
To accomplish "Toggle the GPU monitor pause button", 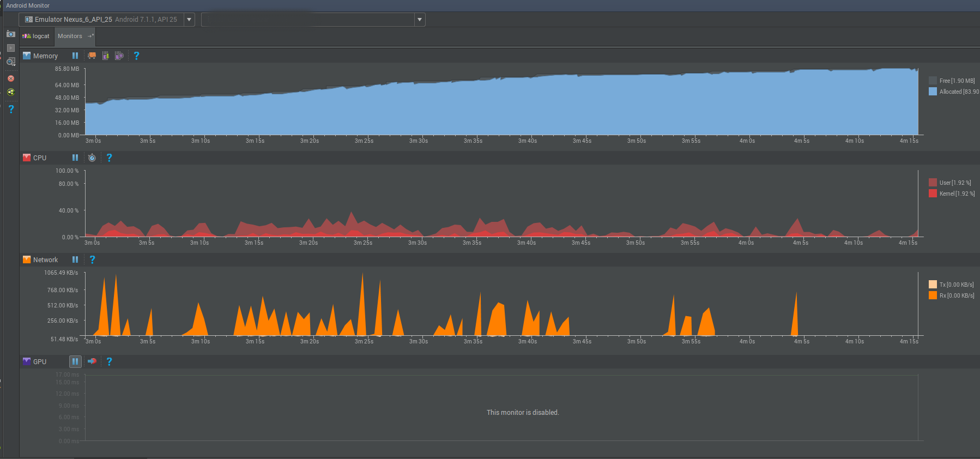I will coord(75,361).
